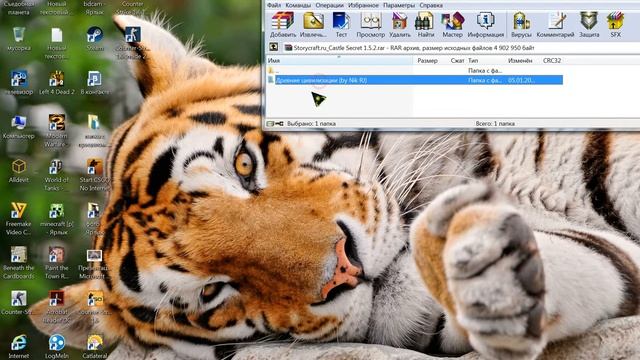Select the Acrobat Reader desktop shortcut

point(57,307)
